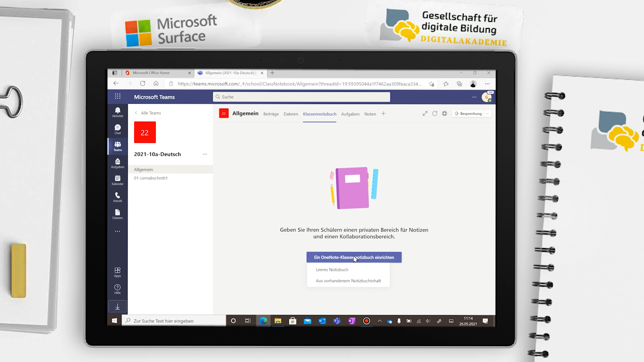Expand the tab to full view
The image size is (644, 362).
click(x=425, y=114)
